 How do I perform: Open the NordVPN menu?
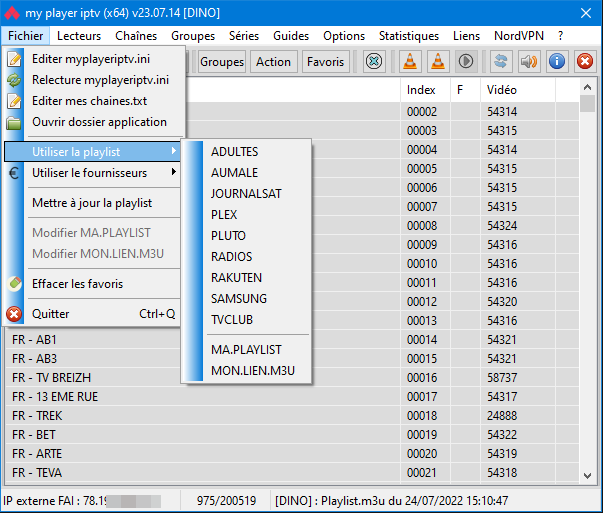519,36
